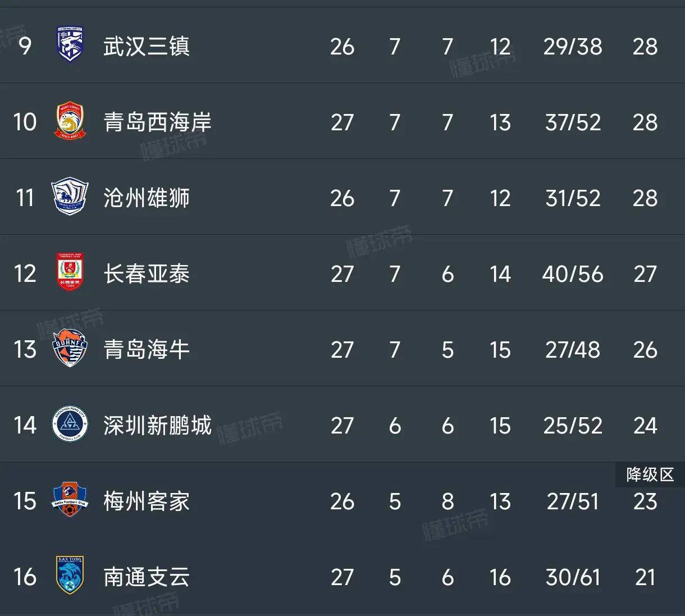Click 南通支云's 21 points value
This screenshot has height=616, width=685.
(x=645, y=577)
